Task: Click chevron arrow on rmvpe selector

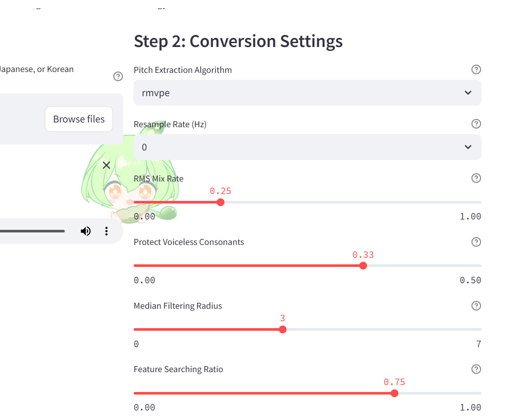Action: [468, 93]
